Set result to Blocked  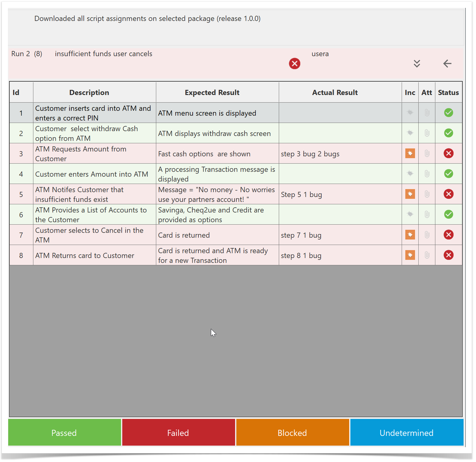tap(292, 433)
